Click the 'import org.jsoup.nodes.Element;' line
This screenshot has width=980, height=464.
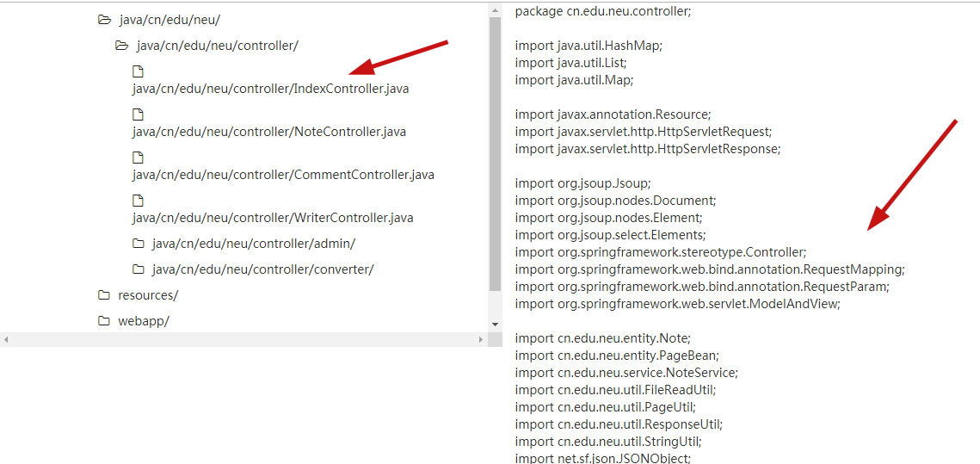(609, 218)
